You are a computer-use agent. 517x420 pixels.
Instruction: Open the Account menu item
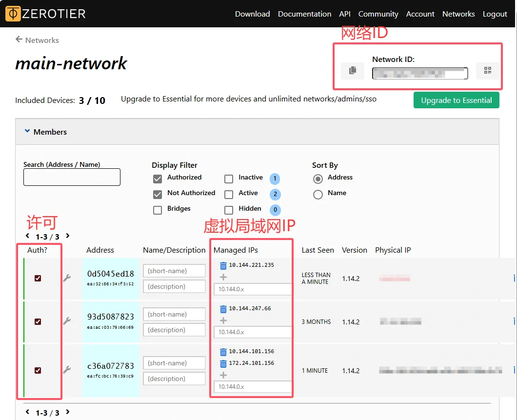pos(420,14)
